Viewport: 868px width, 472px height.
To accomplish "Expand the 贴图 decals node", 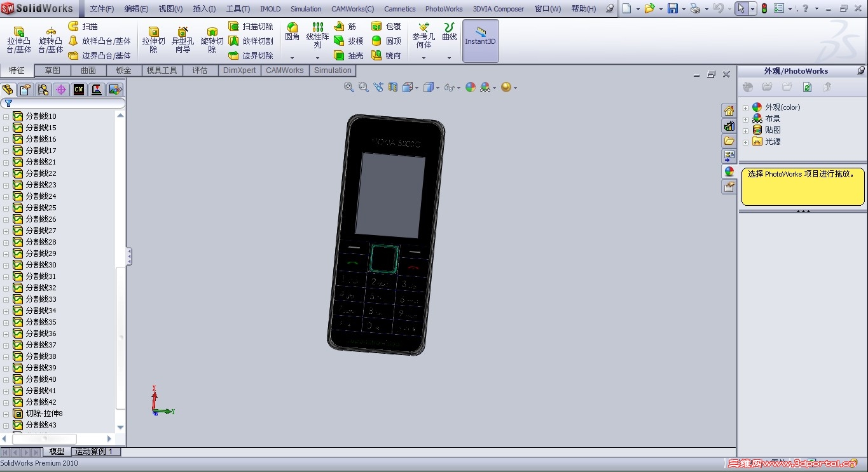I will (x=746, y=131).
